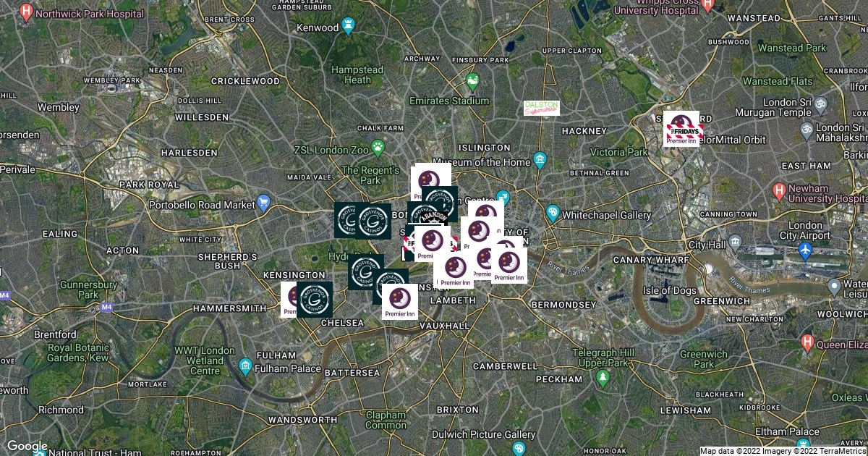Select the Dalston Superstore map marker
Screen dimensions: 868x456
point(542,108)
